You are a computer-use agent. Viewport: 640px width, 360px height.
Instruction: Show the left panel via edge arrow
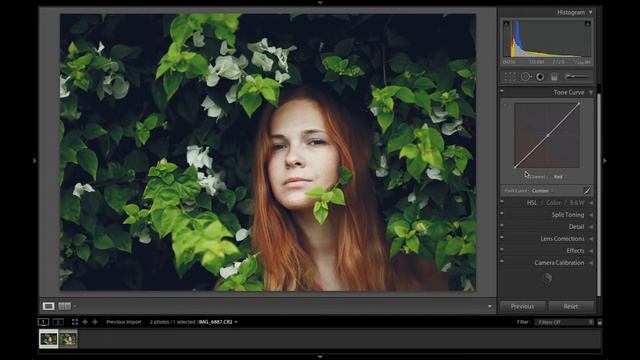tap(35, 161)
